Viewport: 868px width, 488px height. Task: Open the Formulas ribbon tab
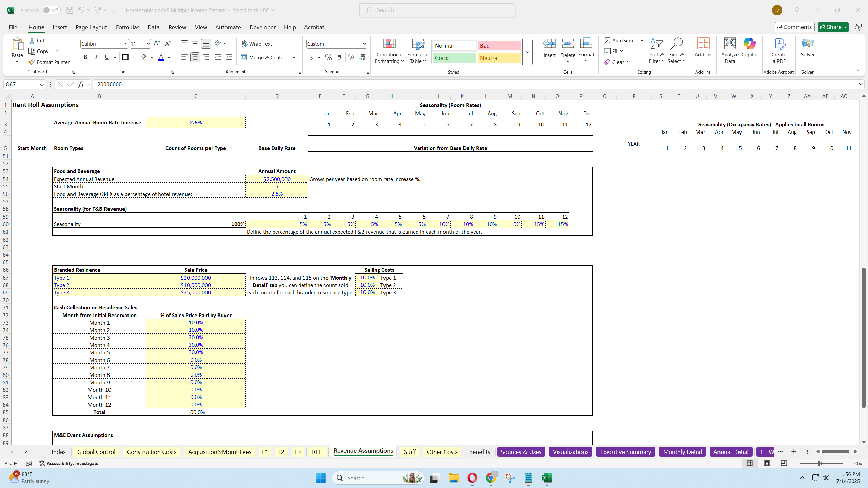point(127,27)
